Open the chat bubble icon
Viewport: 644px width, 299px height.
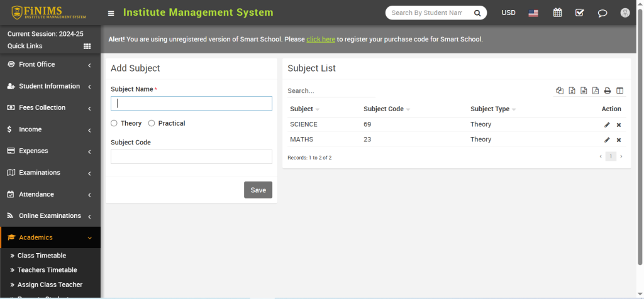[602, 13]
